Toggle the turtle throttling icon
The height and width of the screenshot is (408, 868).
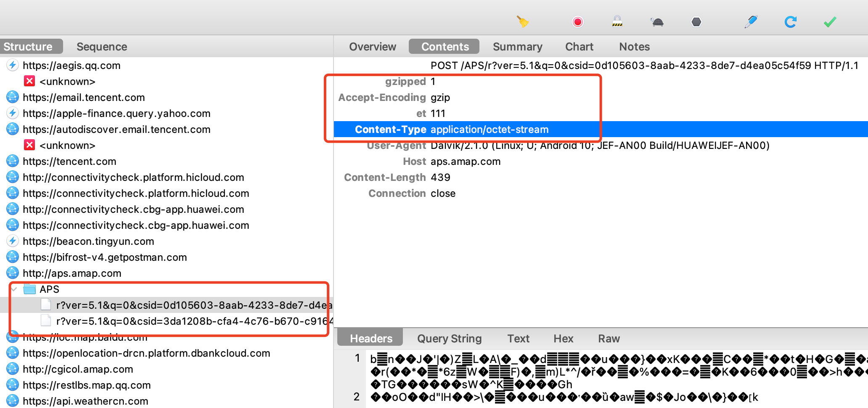pos(657,22)
